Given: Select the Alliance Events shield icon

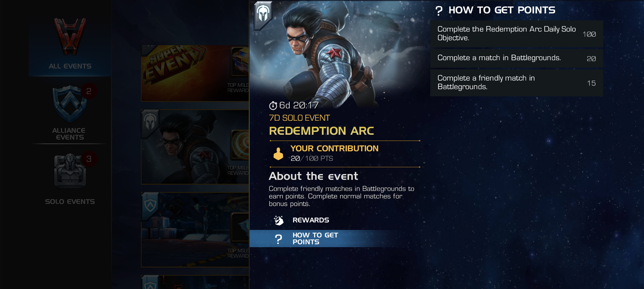Looking at the screenshot, I should (x=69, y=104).
